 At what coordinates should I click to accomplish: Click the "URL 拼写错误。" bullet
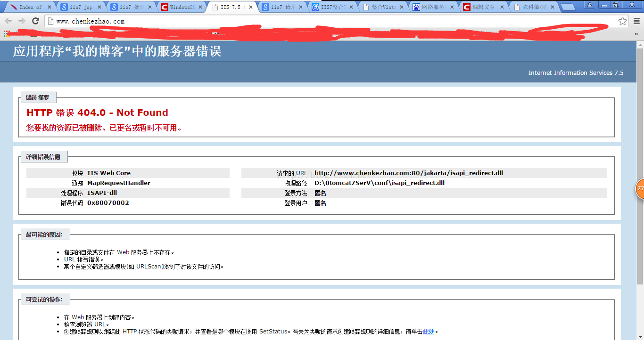coord(83,259)
